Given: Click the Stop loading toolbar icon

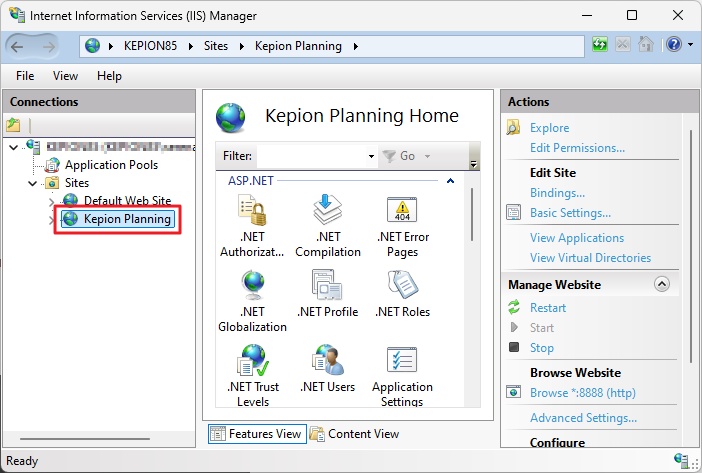Looking at the screenshot, I should (623, 45).
